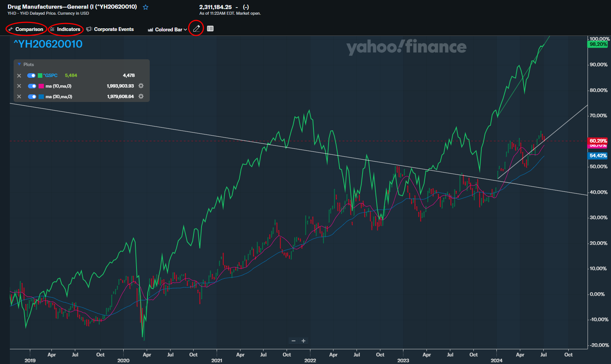Click the 2023 year label on time axis
The height and width of the screenshot is (364, 611).
tap(403, 360)
